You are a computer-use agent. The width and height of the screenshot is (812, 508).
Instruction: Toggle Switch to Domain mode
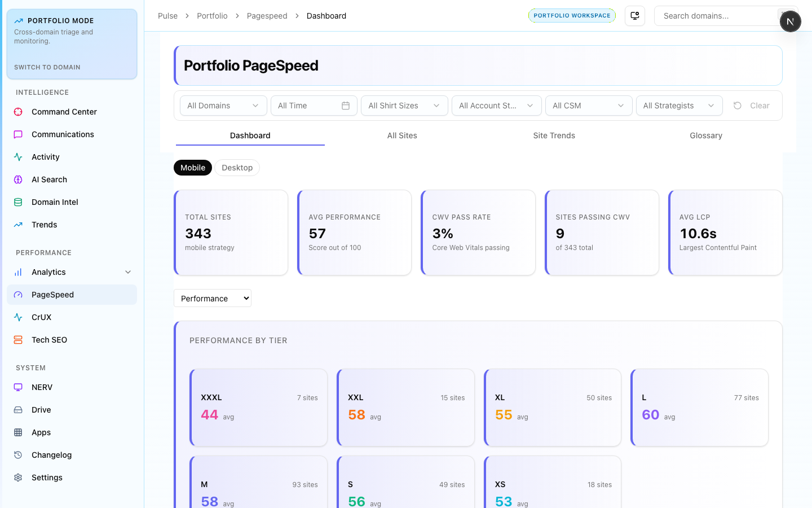tap(47, 67)
